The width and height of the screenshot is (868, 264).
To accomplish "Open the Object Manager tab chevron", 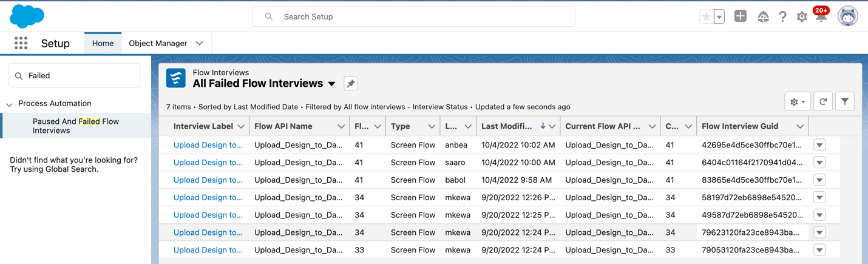I will click(x=199, y=43).
